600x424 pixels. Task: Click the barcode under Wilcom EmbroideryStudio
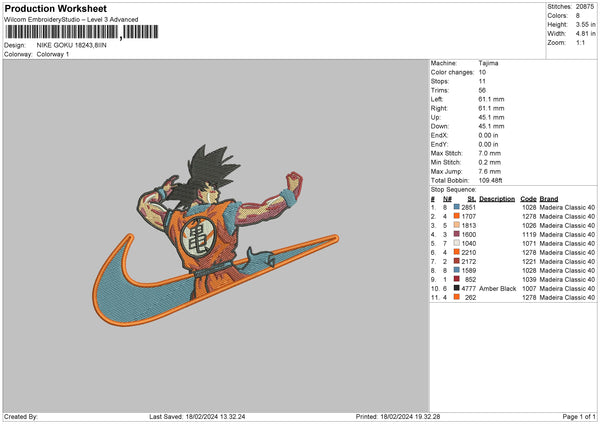click(x=81, y=32)
